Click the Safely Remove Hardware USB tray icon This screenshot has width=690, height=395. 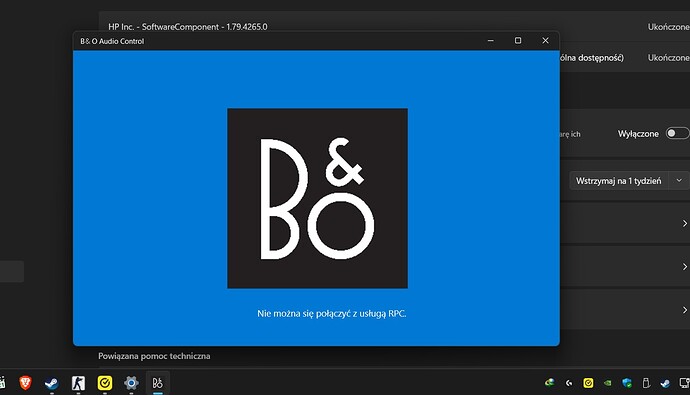646,383
